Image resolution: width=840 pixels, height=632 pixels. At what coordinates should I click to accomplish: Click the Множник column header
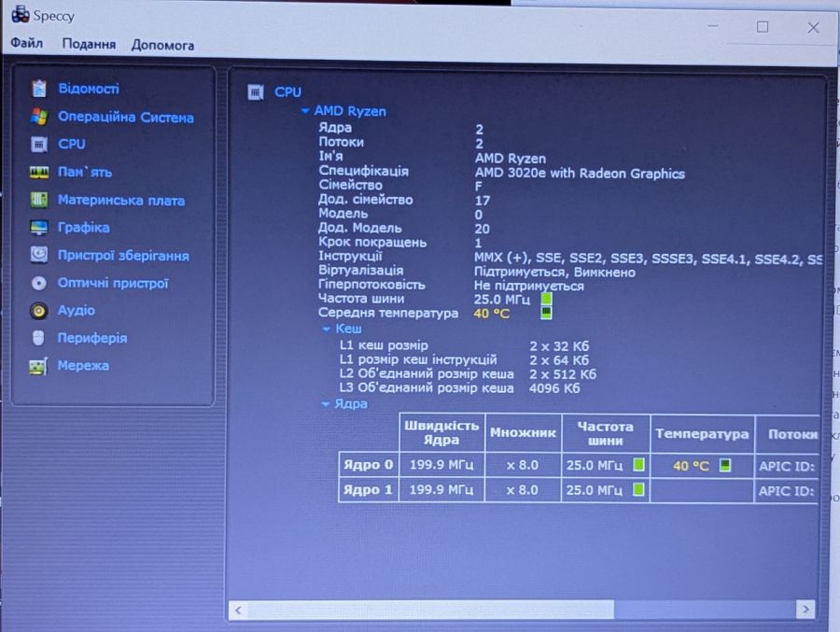click(x=523, y=432)
